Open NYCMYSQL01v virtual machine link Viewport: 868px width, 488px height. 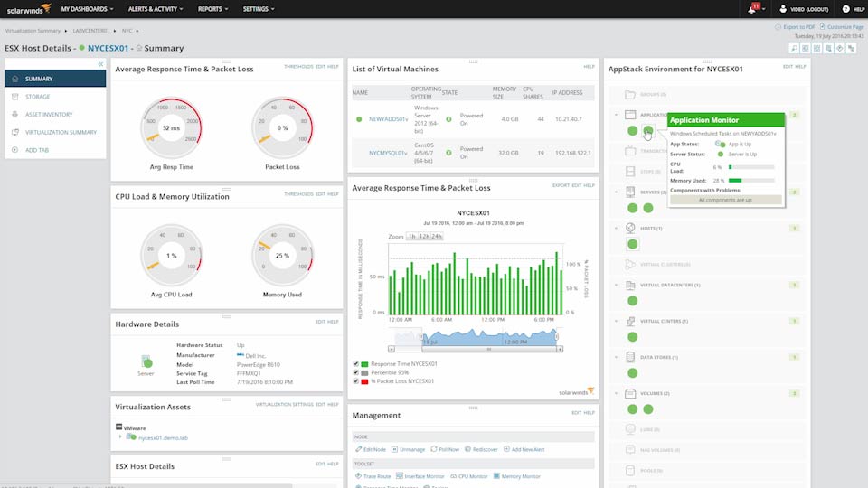click(388, 154)
